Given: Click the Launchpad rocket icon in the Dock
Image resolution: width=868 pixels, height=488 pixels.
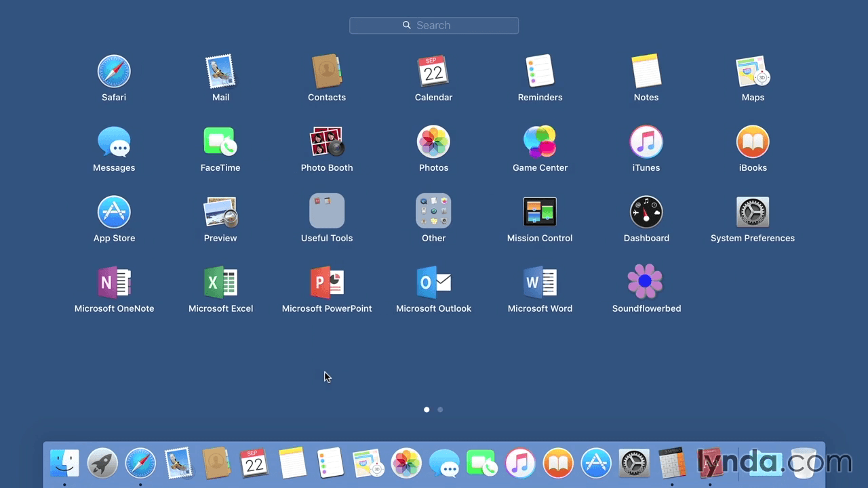Looking at the screenshot, I should (102, 464).
